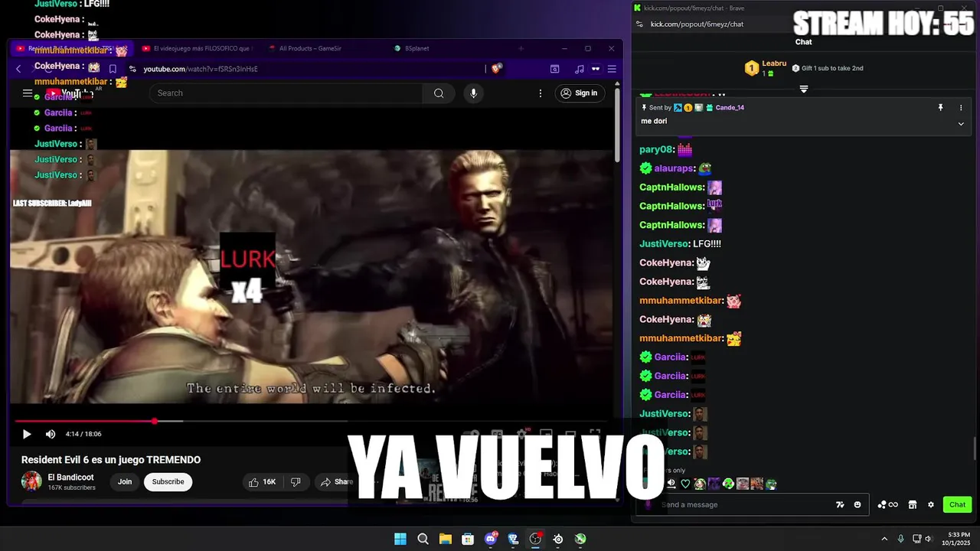Screen dimensions: 980x551
Task: Open YouTube settings three-dot menu
Action: (541, 93)
